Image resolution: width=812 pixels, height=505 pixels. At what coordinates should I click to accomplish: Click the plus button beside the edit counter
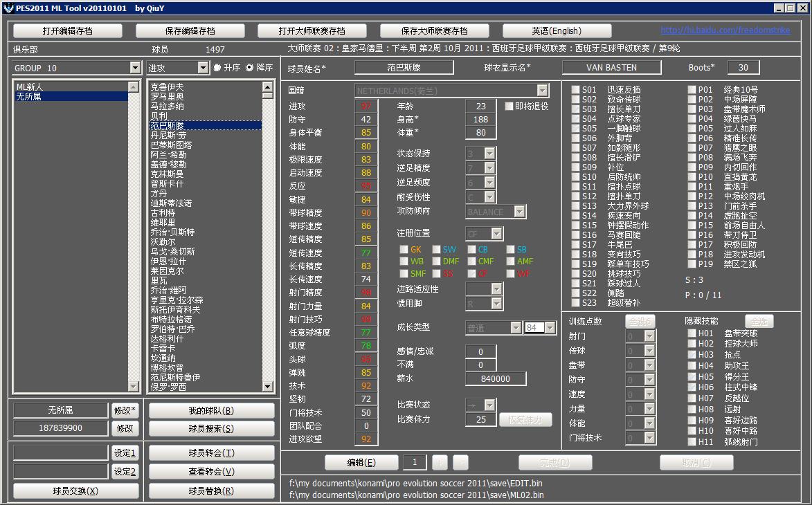tap(440, 463)
